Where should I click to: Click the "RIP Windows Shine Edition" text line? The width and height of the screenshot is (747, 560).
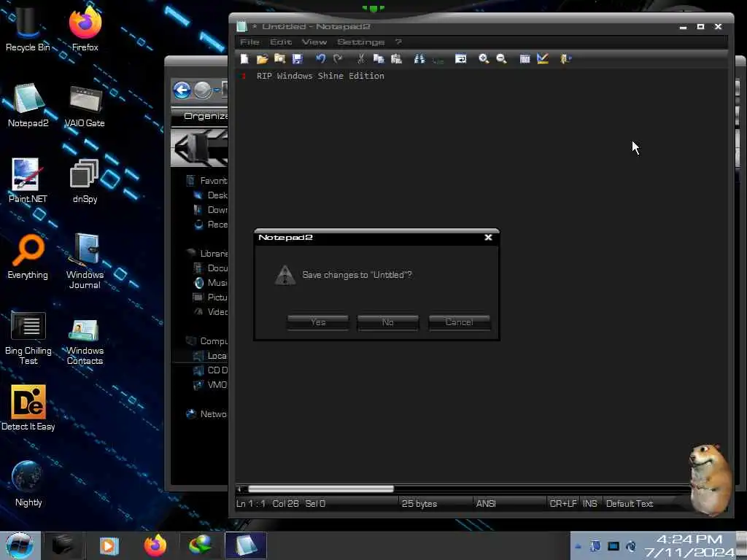tap(320, 76)
